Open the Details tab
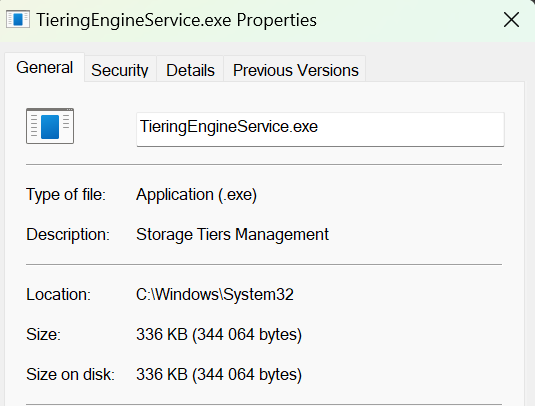 pyautogui.click(x=190, y=70)
